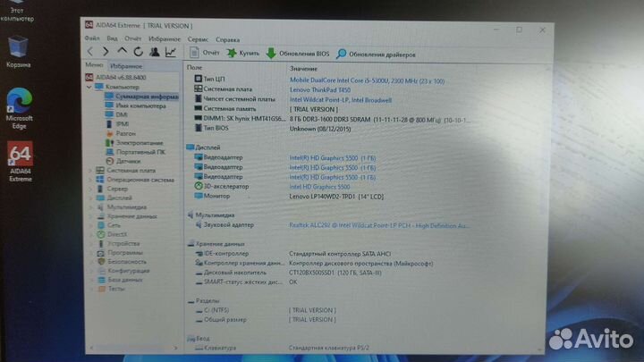Open the Вид menu
This screenshot has height=362, width=644.
point(112,38)
